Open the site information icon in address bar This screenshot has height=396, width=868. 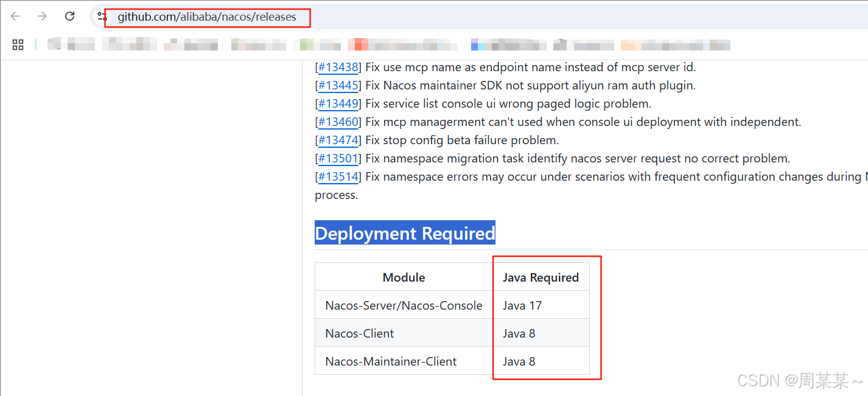tap(102, 17)
